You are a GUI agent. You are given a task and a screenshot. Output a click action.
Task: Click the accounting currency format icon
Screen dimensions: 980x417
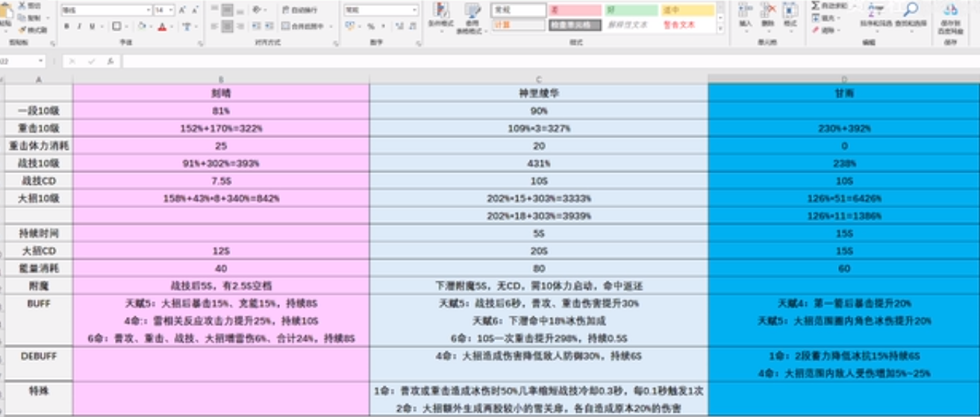tap(351, 26)
